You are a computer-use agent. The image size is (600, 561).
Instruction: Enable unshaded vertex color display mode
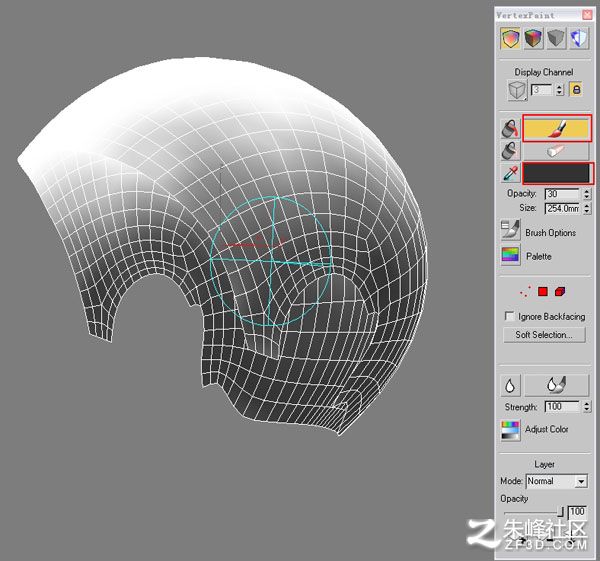(510, 39)
